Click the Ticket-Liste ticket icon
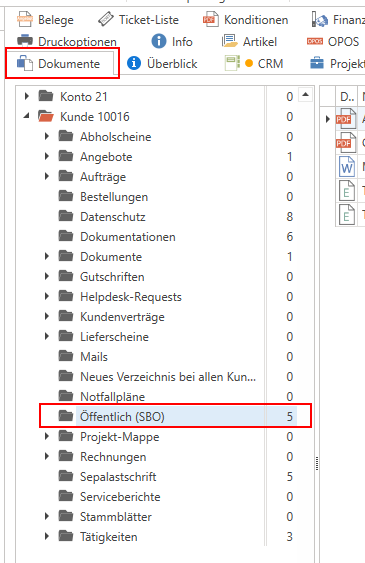This screenshot has height=563, width=365. pos(106,19)
